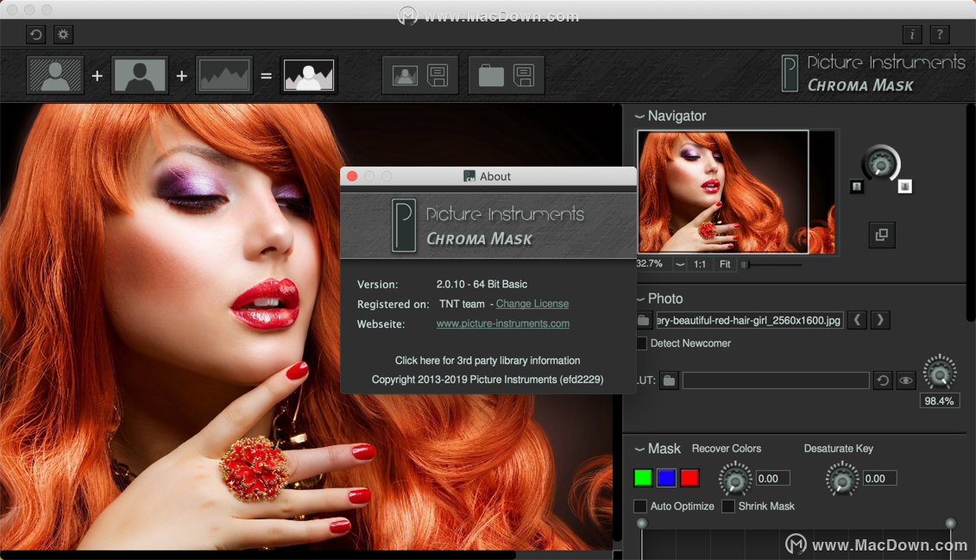This screenshot has height=560, width=976.
Task: Select the green key color swatch
Action: tap(643, 478)
